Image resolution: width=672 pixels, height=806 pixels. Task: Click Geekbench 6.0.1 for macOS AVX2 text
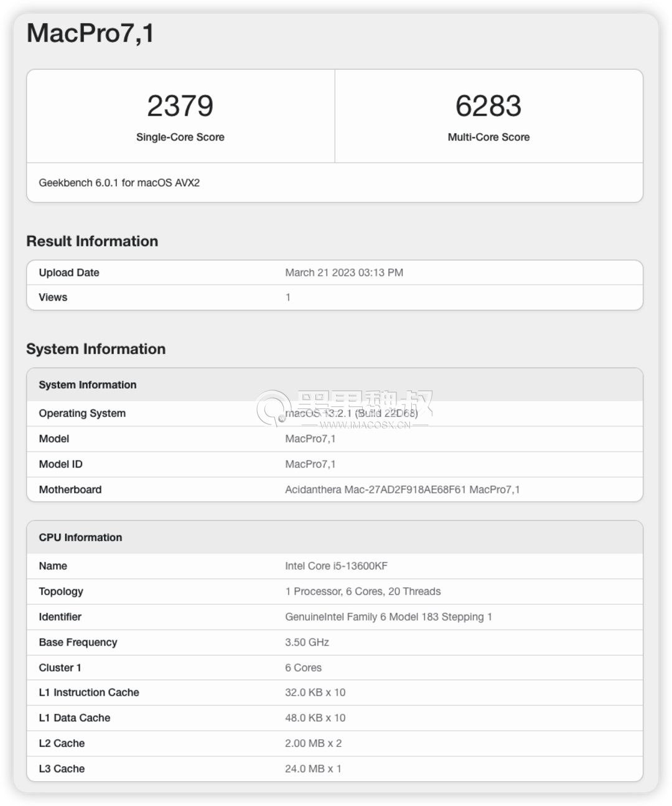(x=119, y=183)
